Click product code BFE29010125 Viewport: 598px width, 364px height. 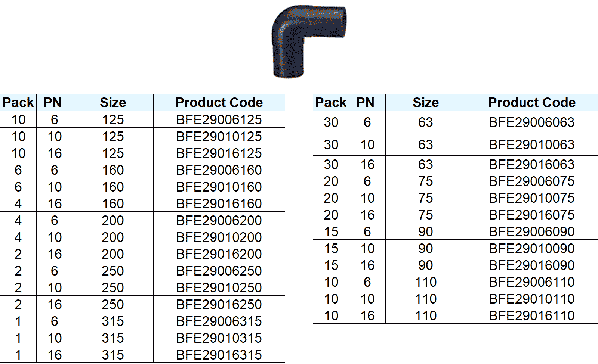(219, 137)
